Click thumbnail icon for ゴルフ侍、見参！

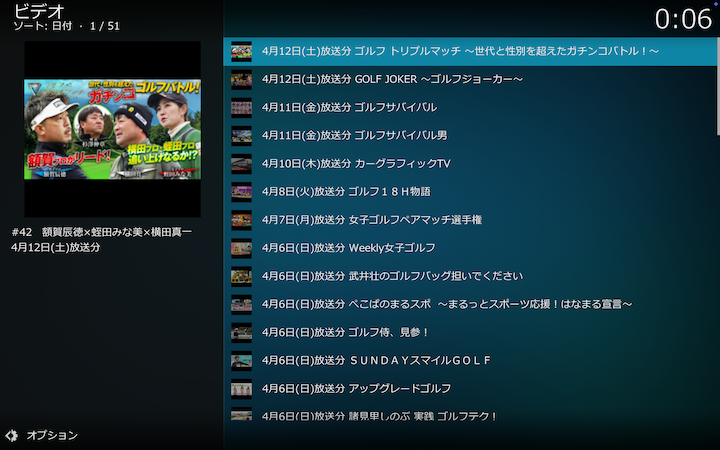tap(241, 332)
